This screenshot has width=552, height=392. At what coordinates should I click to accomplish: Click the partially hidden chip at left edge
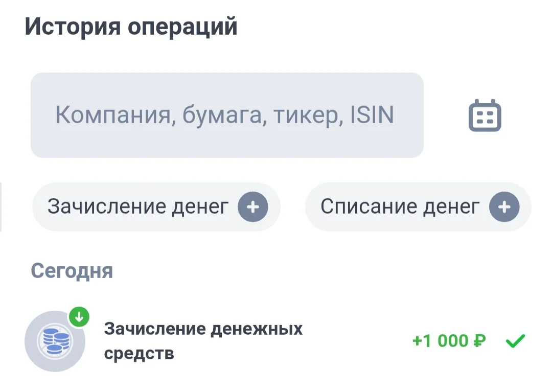[1, 207]
